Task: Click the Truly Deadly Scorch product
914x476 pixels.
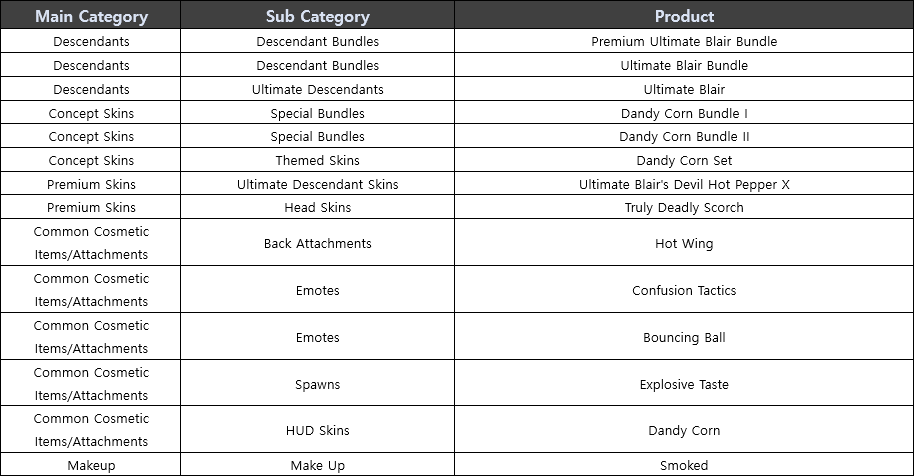Action: [684, 208]
